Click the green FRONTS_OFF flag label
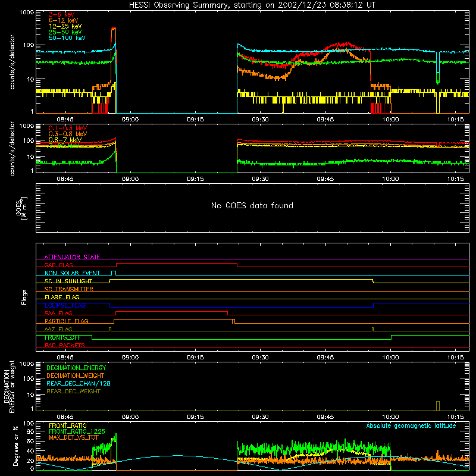This screenshot has width=476, height=476. pyautogui.click(x=62, y=337)
